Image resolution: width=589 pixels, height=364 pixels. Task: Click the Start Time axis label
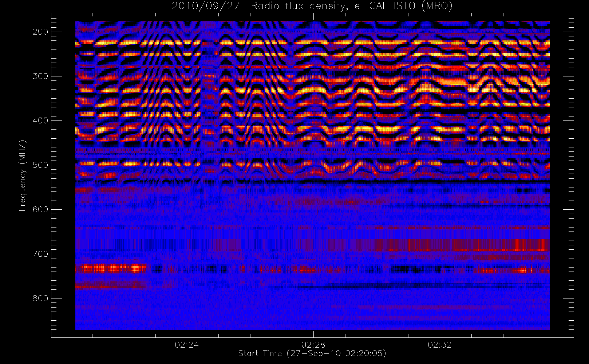pyautogui.click(x=312, y=353)
